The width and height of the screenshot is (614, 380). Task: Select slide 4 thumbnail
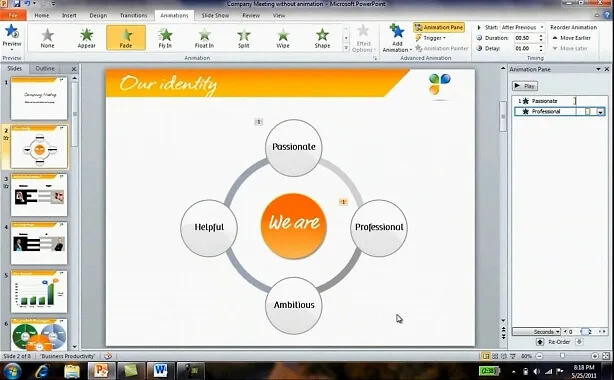click(39, 243)
